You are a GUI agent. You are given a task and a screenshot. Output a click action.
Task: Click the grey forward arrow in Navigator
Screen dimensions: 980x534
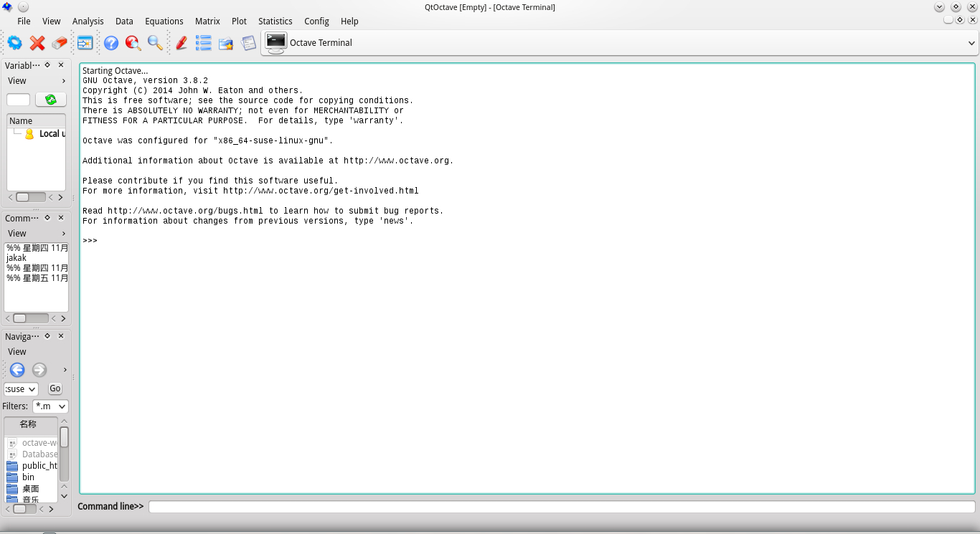coord(39,370)
